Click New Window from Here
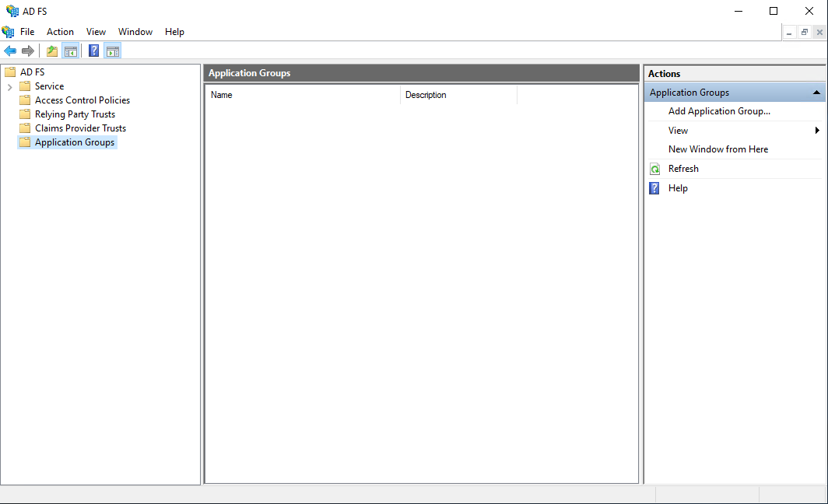 (x=718, y=149)
